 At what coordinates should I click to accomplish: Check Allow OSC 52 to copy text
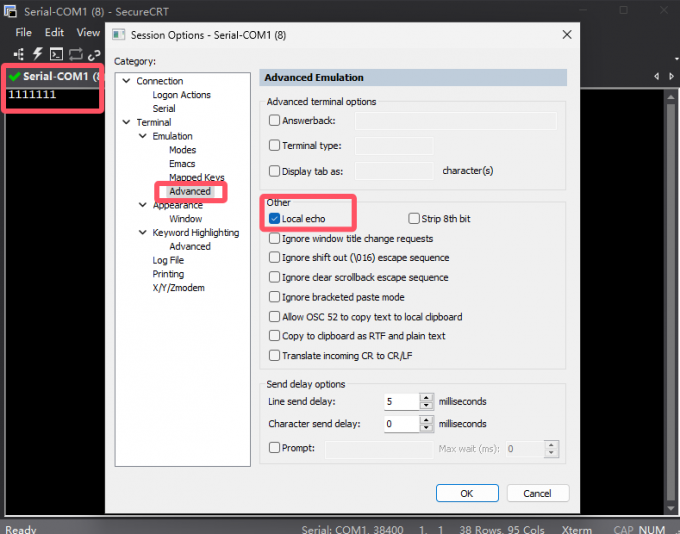point(274,317)
